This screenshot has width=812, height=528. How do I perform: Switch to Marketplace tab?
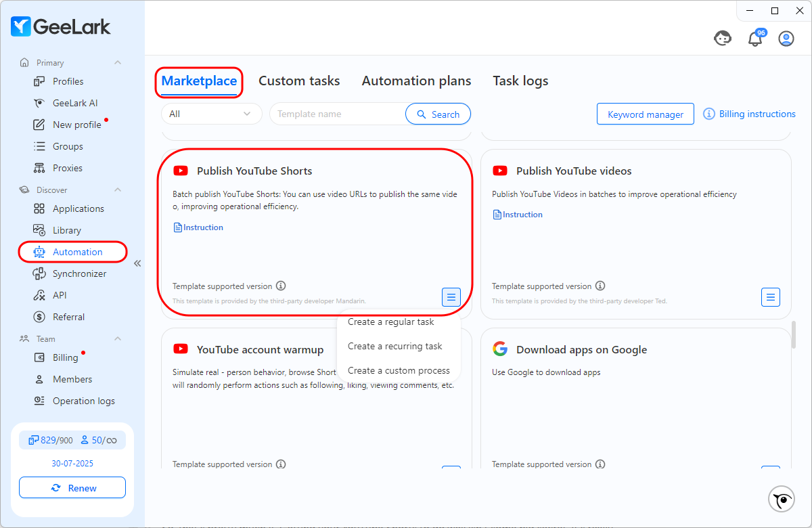pyautogui.click(x=199, y=81)
